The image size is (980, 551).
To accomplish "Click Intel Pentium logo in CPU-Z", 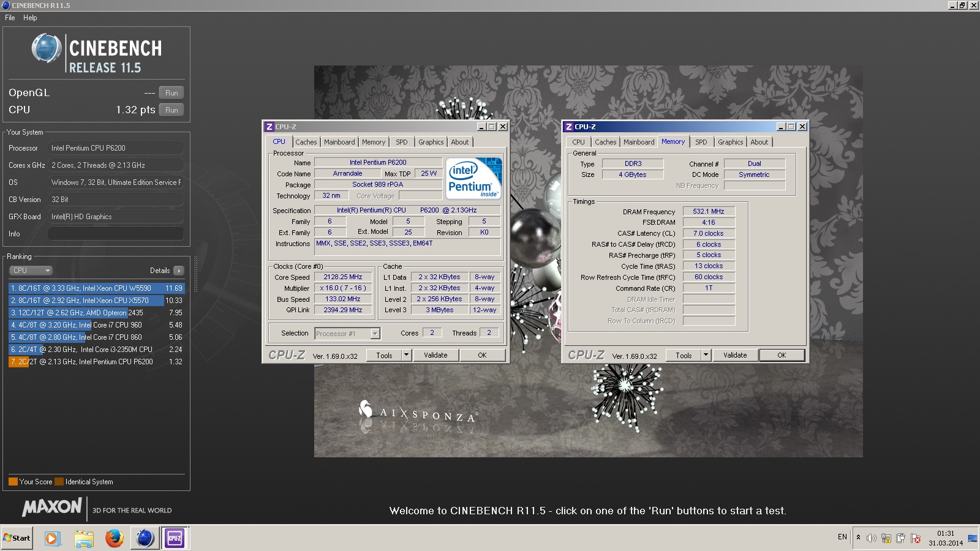I will 473,178.
